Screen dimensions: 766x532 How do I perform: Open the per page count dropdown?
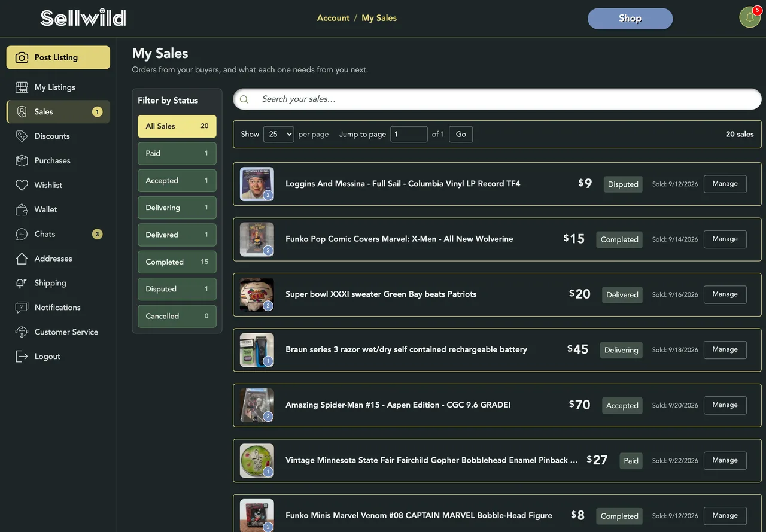[279, 135]
